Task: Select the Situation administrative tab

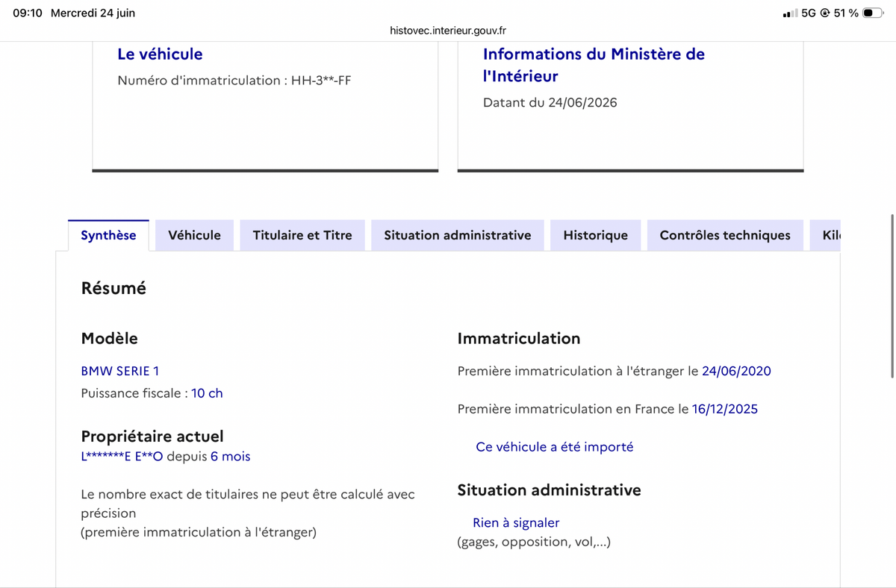Action: click(458, 235)
